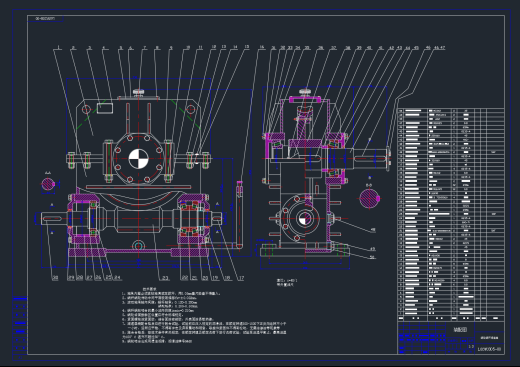
Task: Click the scale value 1:2 in title block
Action: [x=471, y=346]
